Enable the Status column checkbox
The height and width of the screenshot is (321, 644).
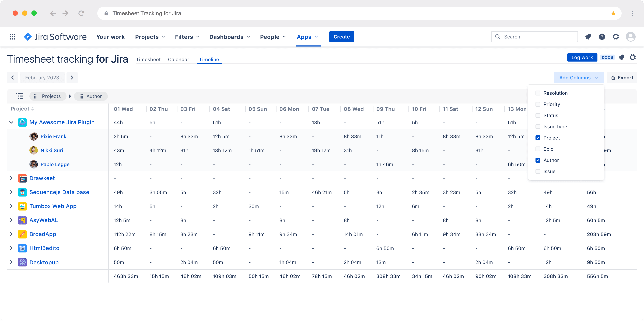(x=538, y=115)
